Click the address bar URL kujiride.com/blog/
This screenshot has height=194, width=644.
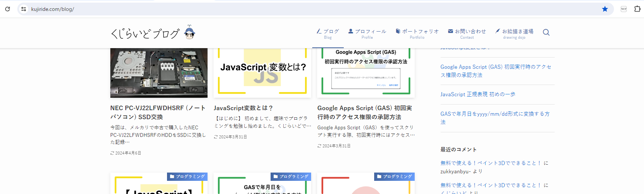click(x=53, y=9)
